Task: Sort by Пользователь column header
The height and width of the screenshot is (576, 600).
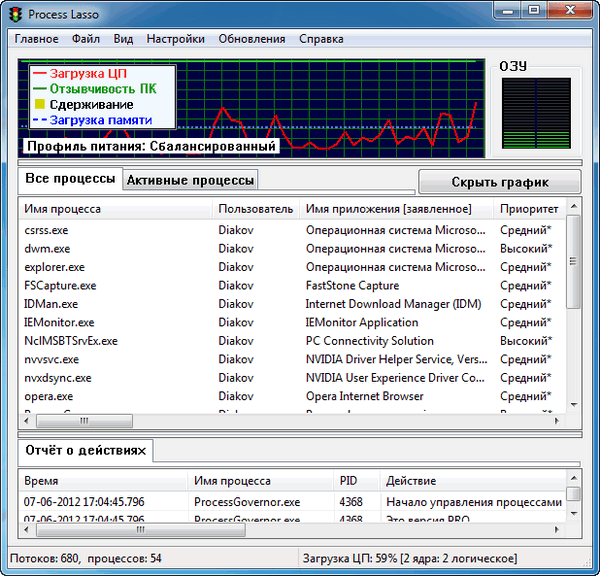Action: pyautogui.click(x=256, y=209)
